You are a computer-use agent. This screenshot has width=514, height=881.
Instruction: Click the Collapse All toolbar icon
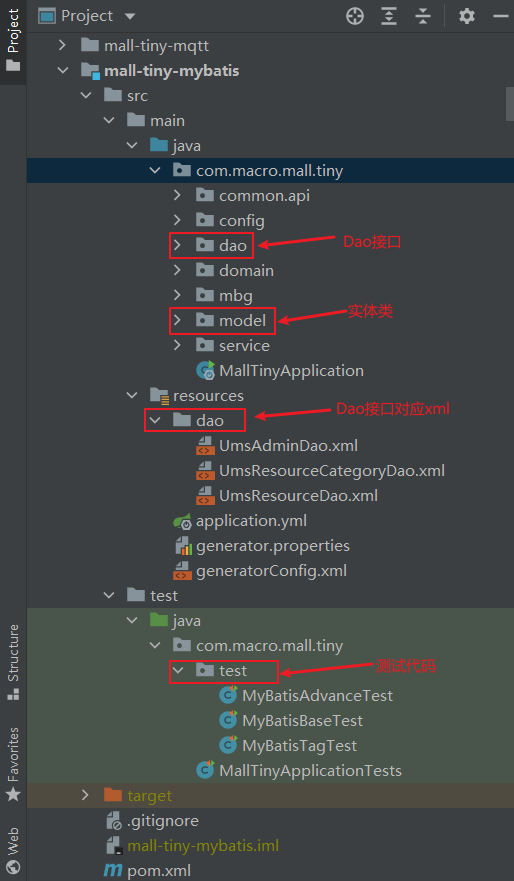pos(423,16)
